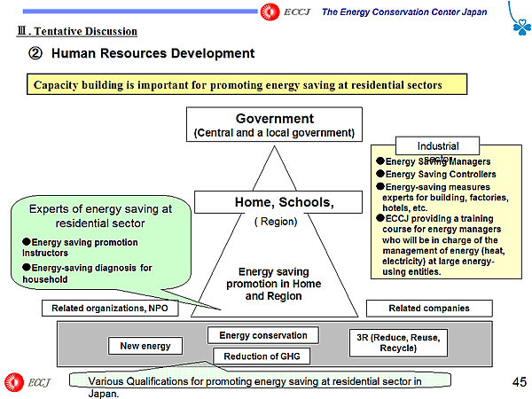Click 'ECCJ providing a training course' bullet
Screen dimensions: 532x399
pyautogui.click(x=441, y=245)
